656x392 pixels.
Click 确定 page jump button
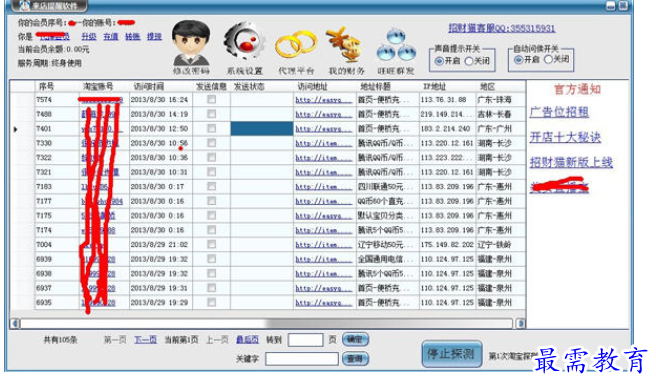coord(355,339)
